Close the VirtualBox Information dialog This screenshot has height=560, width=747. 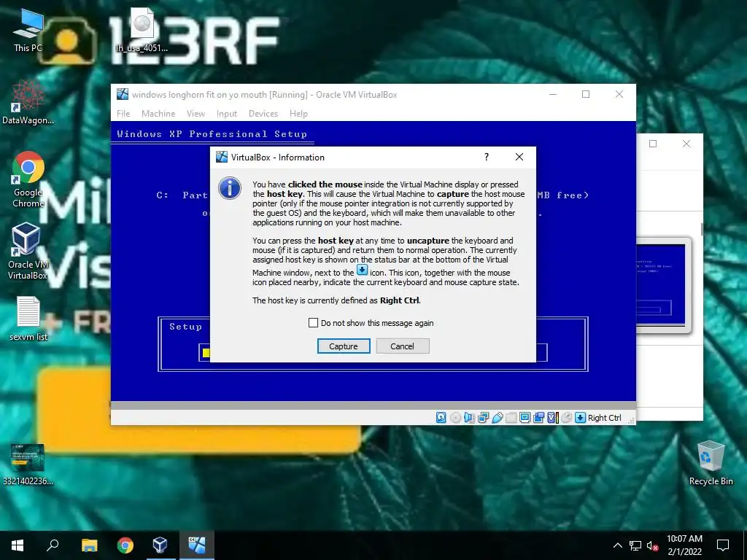[519, 157]
